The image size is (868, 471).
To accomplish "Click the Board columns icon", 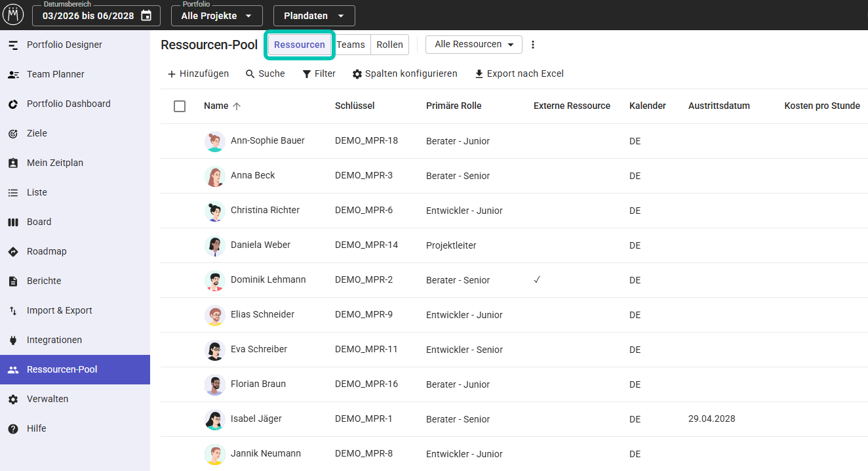I will pyautogui.click(x=13, y=222).
